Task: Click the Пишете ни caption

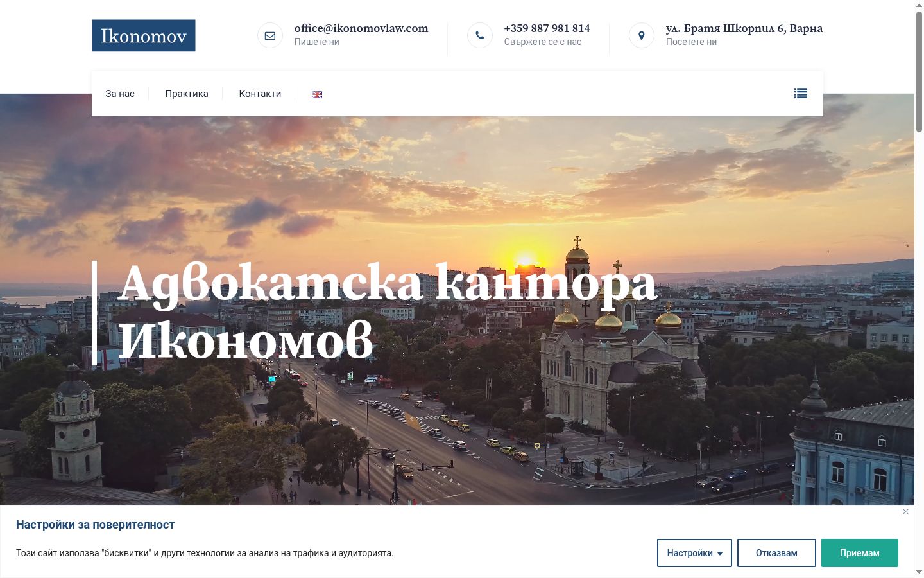Action: (317, 42)
